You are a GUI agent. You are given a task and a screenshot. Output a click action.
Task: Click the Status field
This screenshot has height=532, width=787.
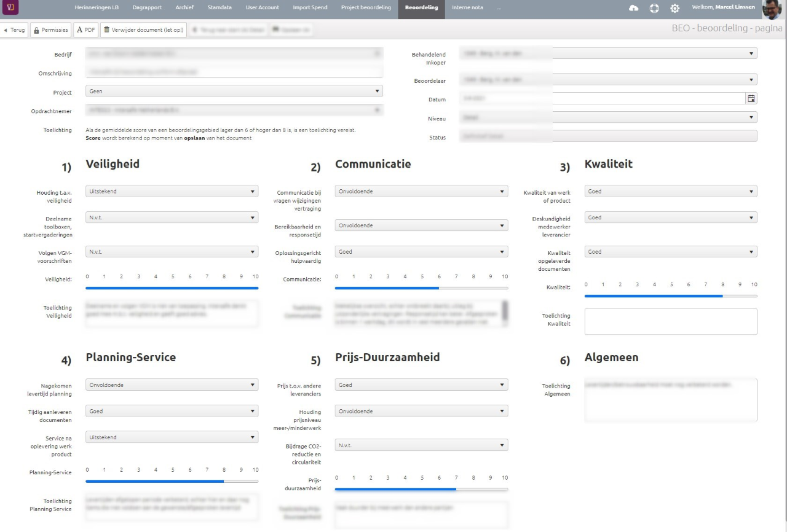[608, 136]
